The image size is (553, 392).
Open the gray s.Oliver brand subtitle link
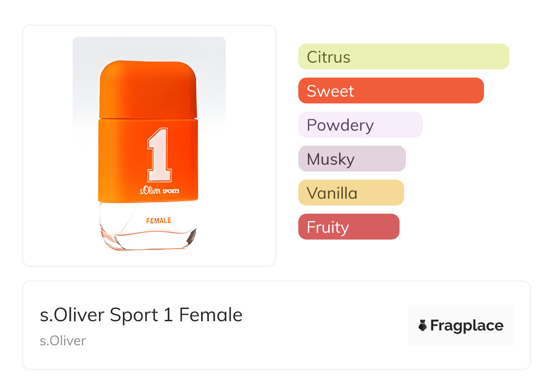tap(63, 341)
